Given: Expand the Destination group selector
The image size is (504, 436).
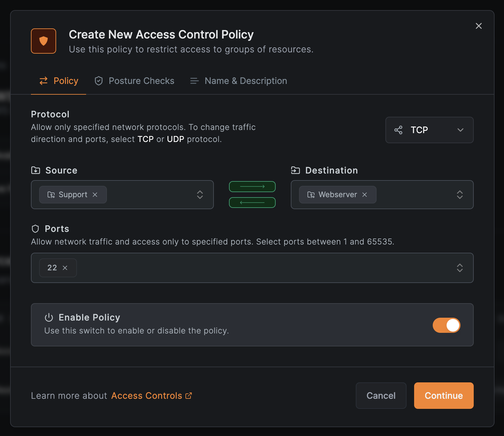Looking at the screenshot, I should [460, 195].
